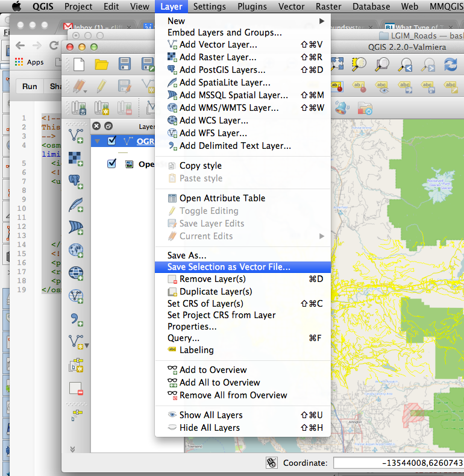Image resolution: width=464 pixels, height=476 pixels.
Task: Click Add PostGIS Layer elephant side icon
Action: (76, 181)
